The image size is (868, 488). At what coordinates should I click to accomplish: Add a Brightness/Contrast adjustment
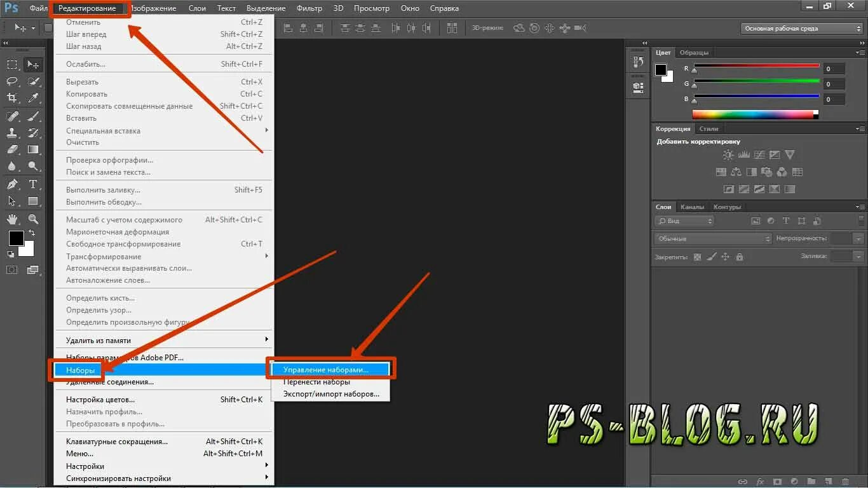tap(728, 155)
